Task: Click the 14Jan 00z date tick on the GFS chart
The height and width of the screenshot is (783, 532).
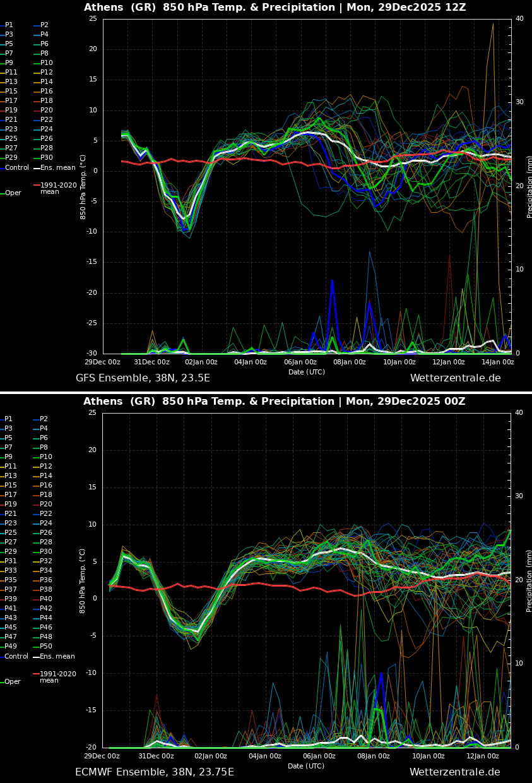Action: [498, 362]
